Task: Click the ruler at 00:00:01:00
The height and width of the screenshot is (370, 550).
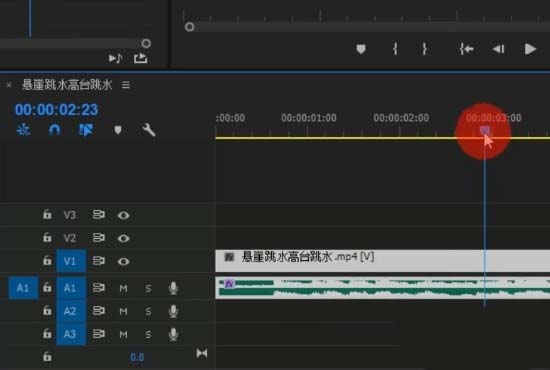Action: point(309,118)
